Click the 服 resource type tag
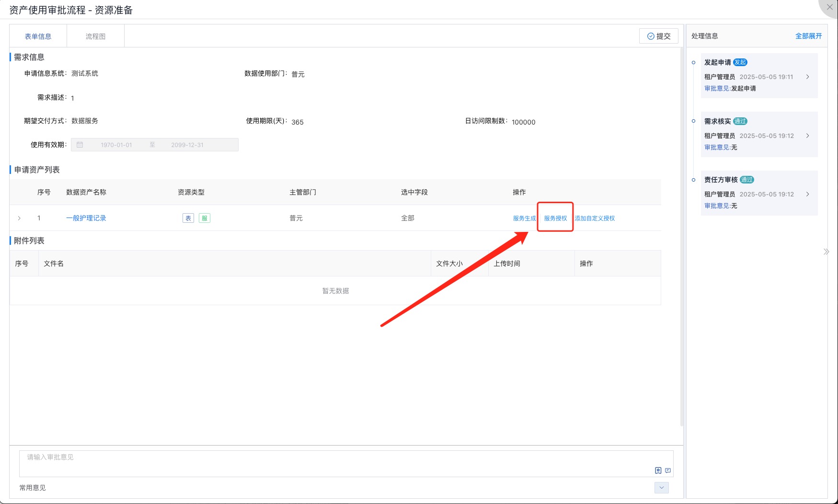Image resolution: width=838 pixels, height=504 pixels. pyautogui.click(x=205, y=218)
